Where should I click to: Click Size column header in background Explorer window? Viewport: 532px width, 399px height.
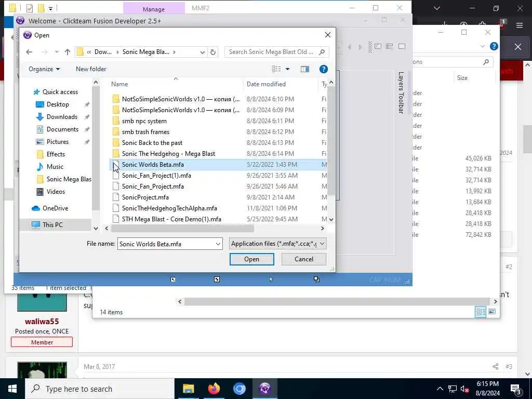click(462, 78)
